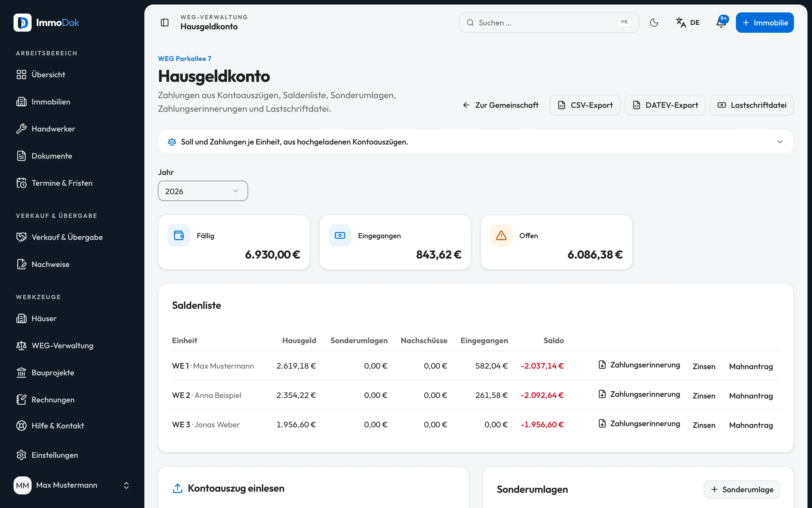This screenshot has height=508, width=812.
Task: Open the language switcher DE
Action: click(688, 23)
